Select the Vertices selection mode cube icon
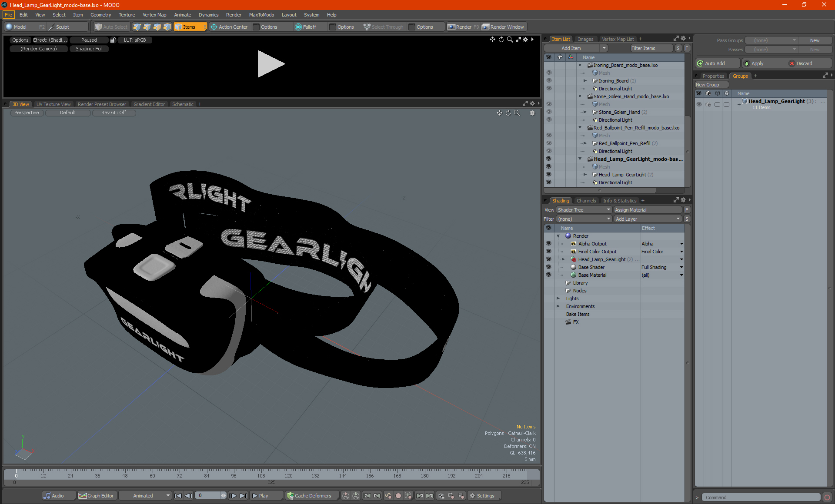Screen dimensions: 835x504 [x=137, y=27]
